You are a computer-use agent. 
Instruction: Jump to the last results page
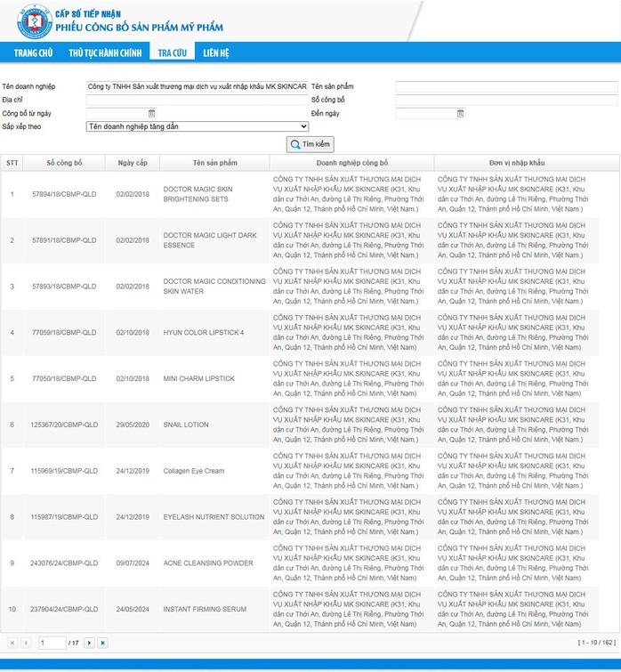(x=103, y=643)
